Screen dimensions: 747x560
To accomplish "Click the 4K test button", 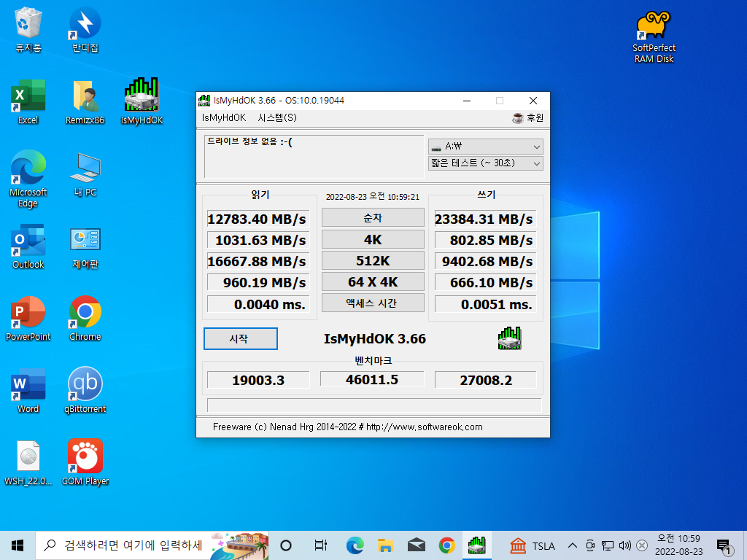I will [373, 239].
